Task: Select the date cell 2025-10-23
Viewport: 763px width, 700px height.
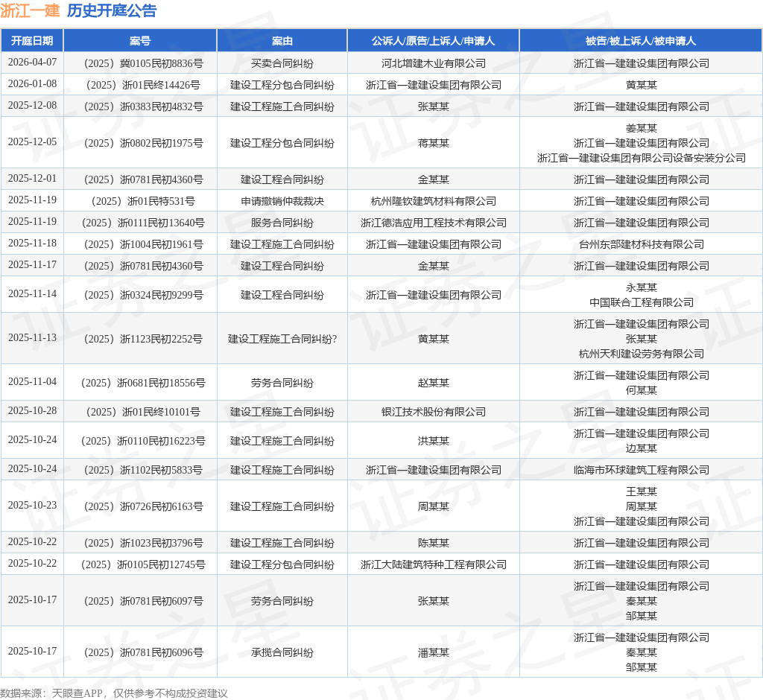Action: (x=32, y=505)
